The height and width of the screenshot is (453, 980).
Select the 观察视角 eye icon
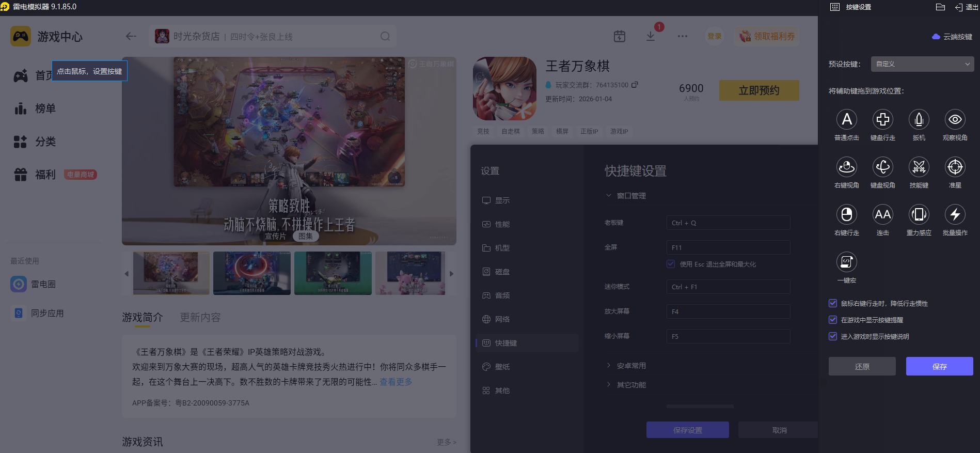(955, 119)
